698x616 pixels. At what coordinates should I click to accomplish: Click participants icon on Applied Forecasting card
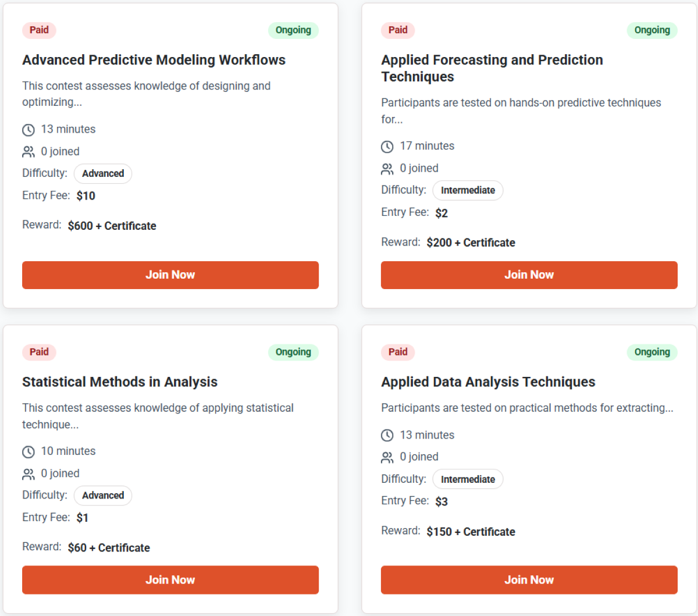[x=387, y=169]
